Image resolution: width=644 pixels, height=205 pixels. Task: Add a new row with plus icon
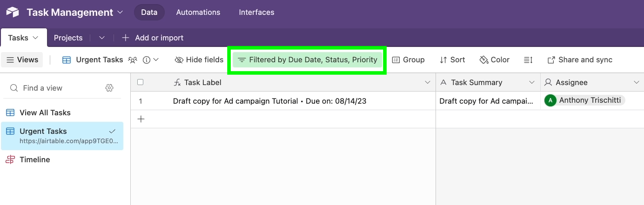[x=141, y=119]
